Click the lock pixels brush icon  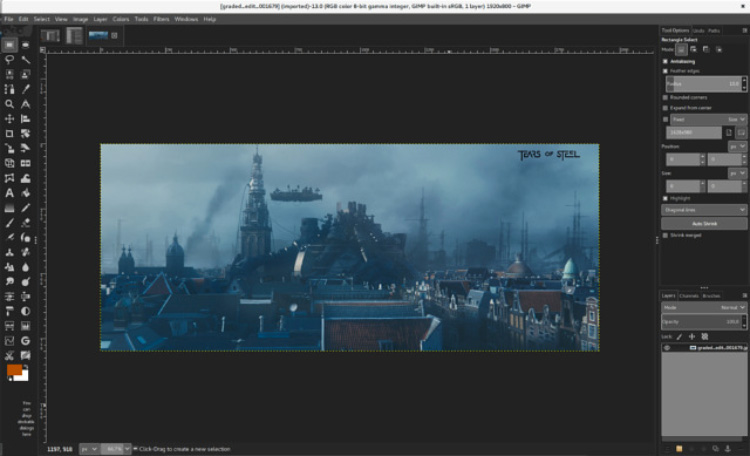(x=677, y=335)
